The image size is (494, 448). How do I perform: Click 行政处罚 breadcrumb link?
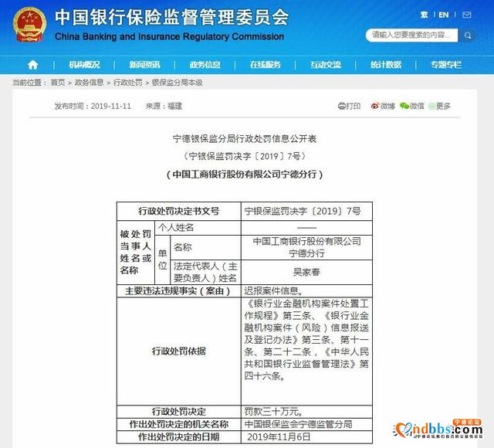pyautogui.click(x=127, y=83)
